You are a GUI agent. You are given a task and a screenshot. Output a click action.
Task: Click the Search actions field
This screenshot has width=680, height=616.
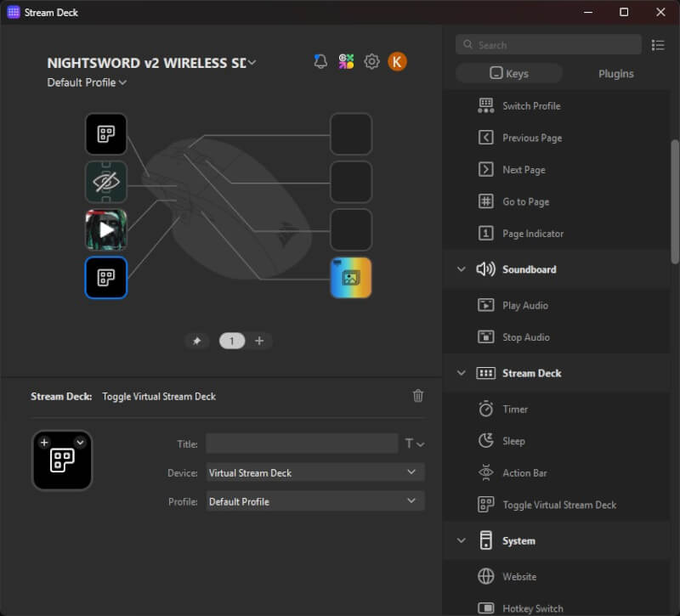click(x=548, y=45)
